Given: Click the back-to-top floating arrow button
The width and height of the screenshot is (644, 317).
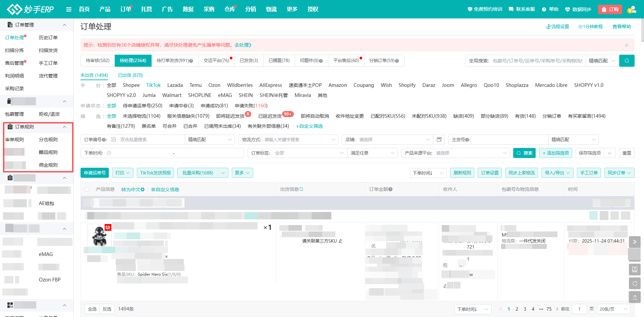Looking at the screenshot, I should coord(635,297).
